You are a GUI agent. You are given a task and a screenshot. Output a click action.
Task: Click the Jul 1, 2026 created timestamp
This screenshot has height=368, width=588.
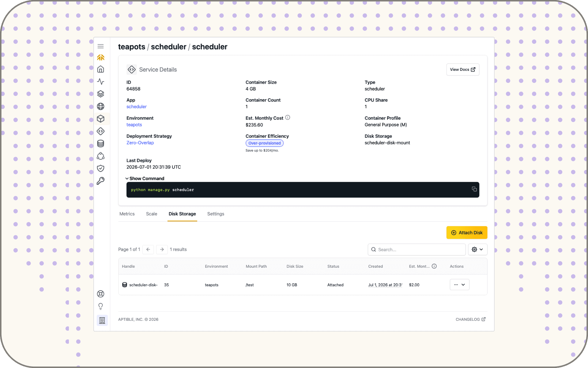(x=385, y=285)
